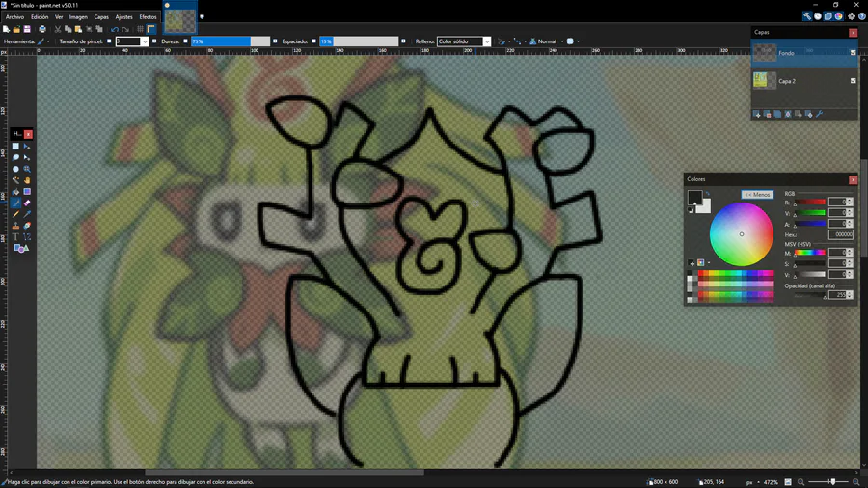Open layer properties wrench icon

[x=820, y=115]
